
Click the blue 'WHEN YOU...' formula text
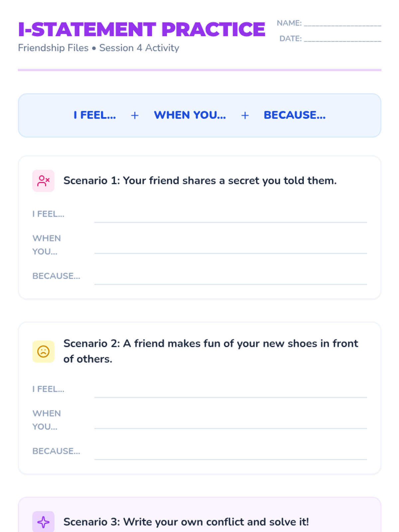pos(190,115)
